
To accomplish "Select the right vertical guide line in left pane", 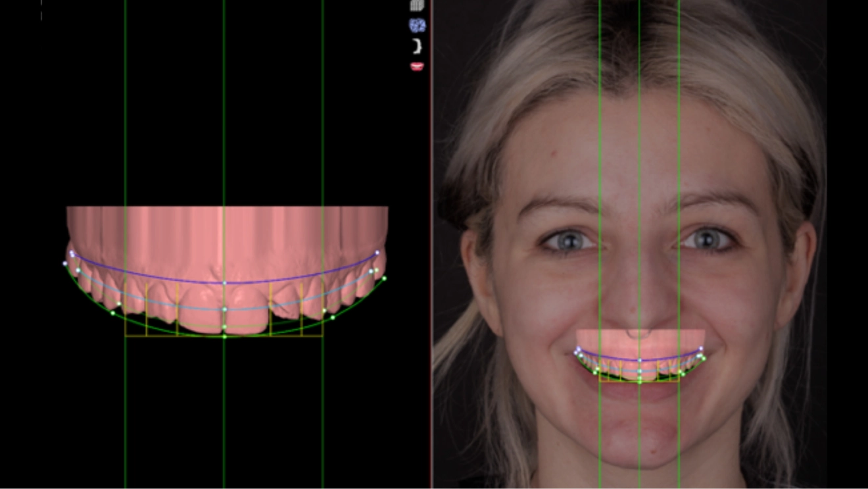I will (x=322, y=132).
